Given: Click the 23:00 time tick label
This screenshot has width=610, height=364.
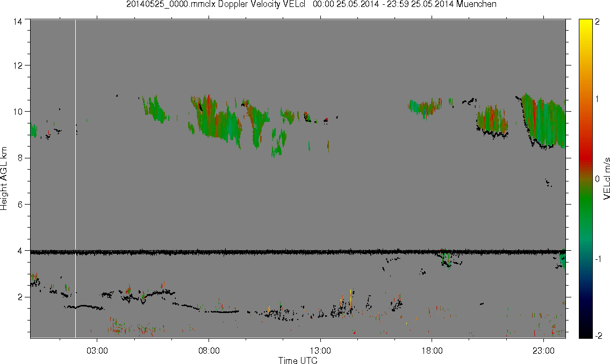Looking at the screenshot, I should (543, 351).
